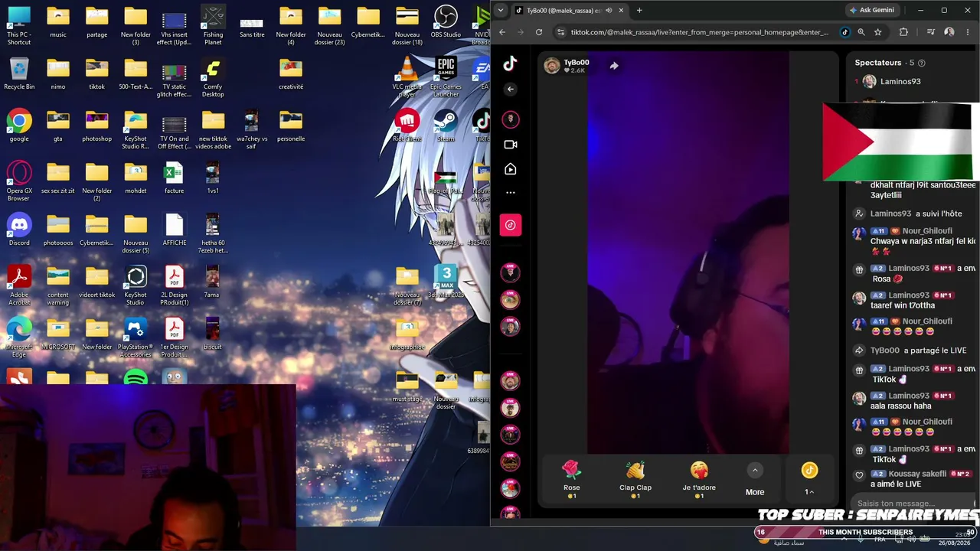Select the facture Excel file
980x551 pixels.
(x=174, y=178)
